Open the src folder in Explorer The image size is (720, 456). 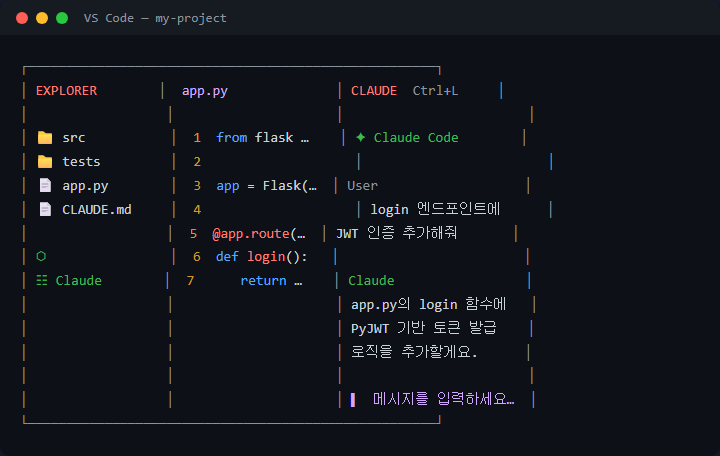point(73,137)
